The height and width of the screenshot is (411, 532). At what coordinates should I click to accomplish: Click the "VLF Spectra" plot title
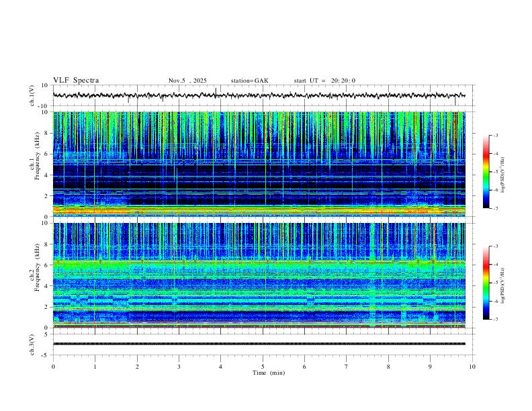click(x=76, y=81)
